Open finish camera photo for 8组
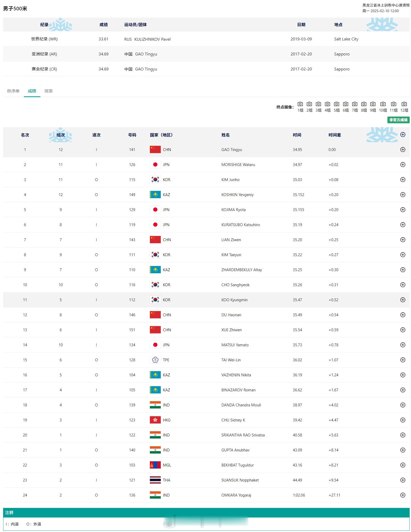 click(364, 104)
